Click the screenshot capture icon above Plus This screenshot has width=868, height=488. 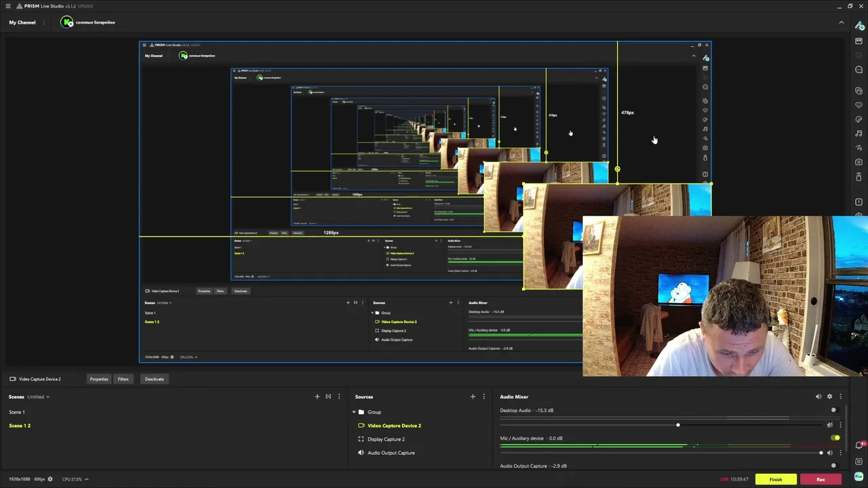(859, 462)
